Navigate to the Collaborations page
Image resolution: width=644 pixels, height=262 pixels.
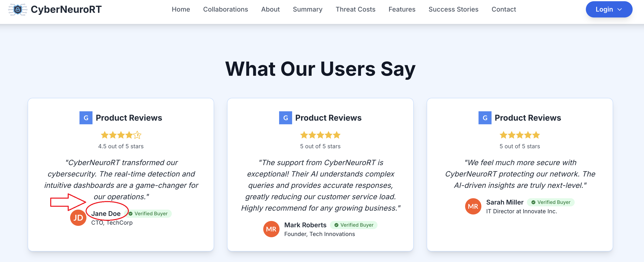[x=225, y=10]
